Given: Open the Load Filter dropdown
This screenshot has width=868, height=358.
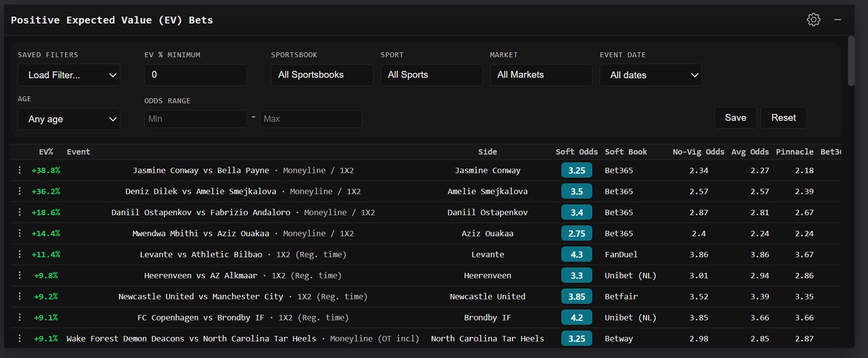Looking at the screenshot, I should coord(69,75).
